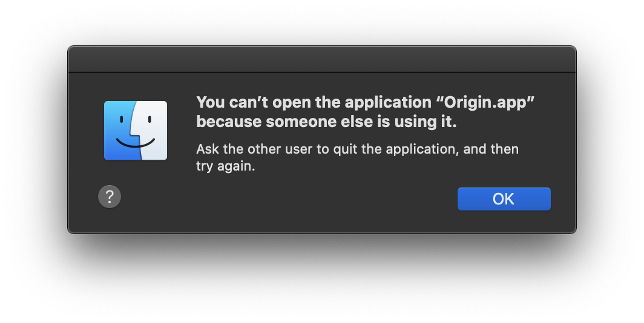644x323 pixels.
Task: Click the "because someone else is using it." line
Action: (x=326, y=122)
